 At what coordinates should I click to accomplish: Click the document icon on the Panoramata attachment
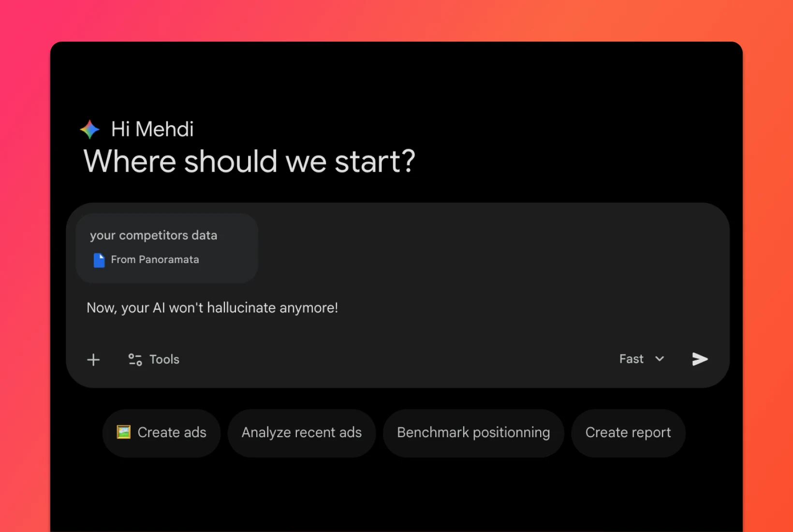pyautogui.click(x=99, y=260)
